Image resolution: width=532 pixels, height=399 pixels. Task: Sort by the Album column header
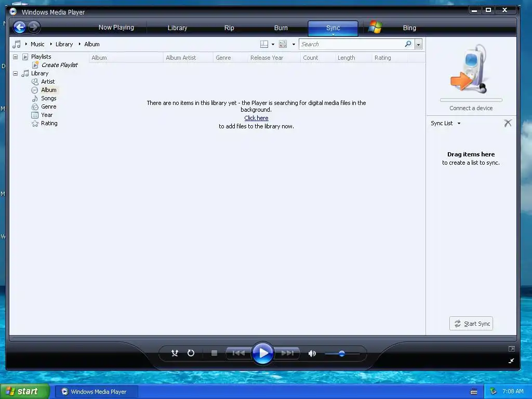click(x=126, y=58)
